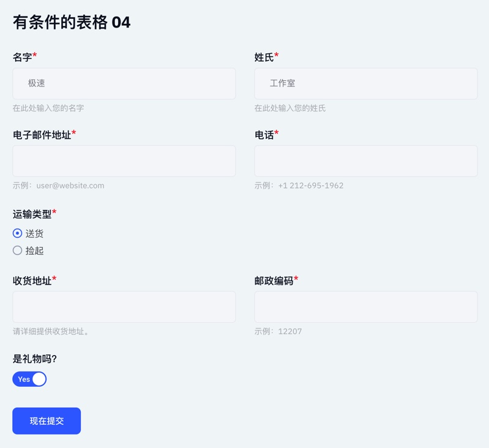Toggle the 是礼物吗 Yes switch
This screenshot has height=448, width=489.
(x=29, y=379)
